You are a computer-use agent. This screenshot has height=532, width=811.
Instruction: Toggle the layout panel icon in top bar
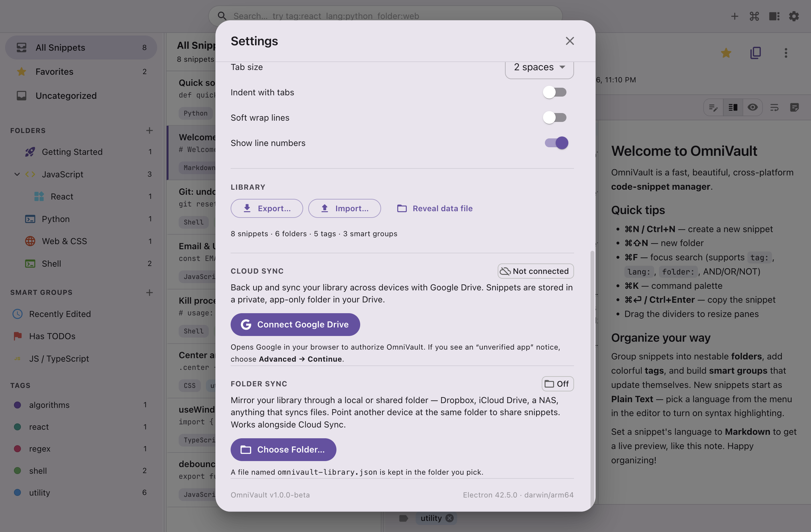[774, 16]
